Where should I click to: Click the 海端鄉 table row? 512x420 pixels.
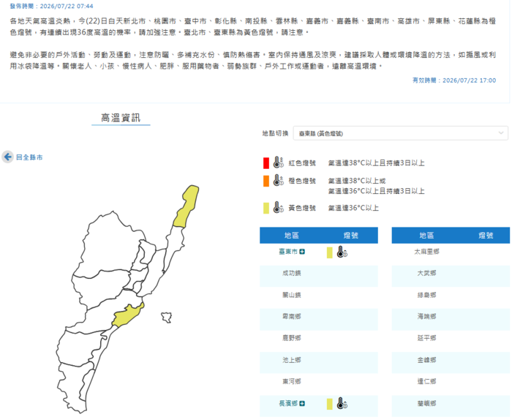pos(451,320)
